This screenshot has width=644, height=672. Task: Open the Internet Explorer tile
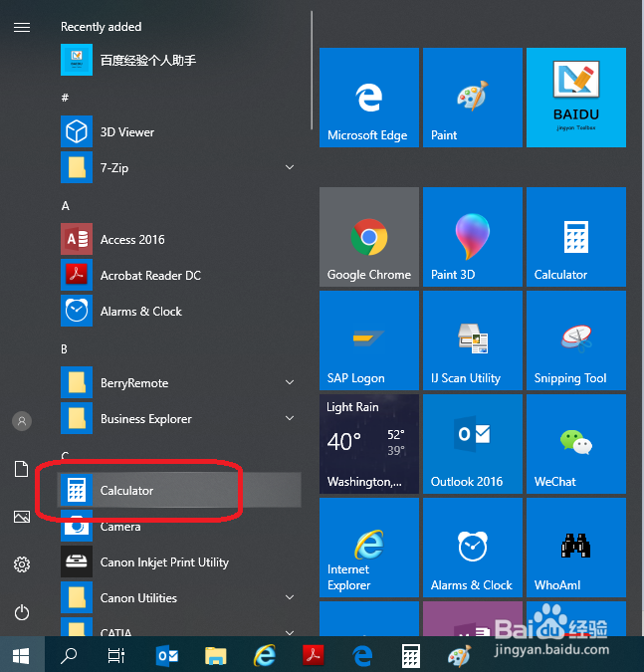click(x=369, y=548)
